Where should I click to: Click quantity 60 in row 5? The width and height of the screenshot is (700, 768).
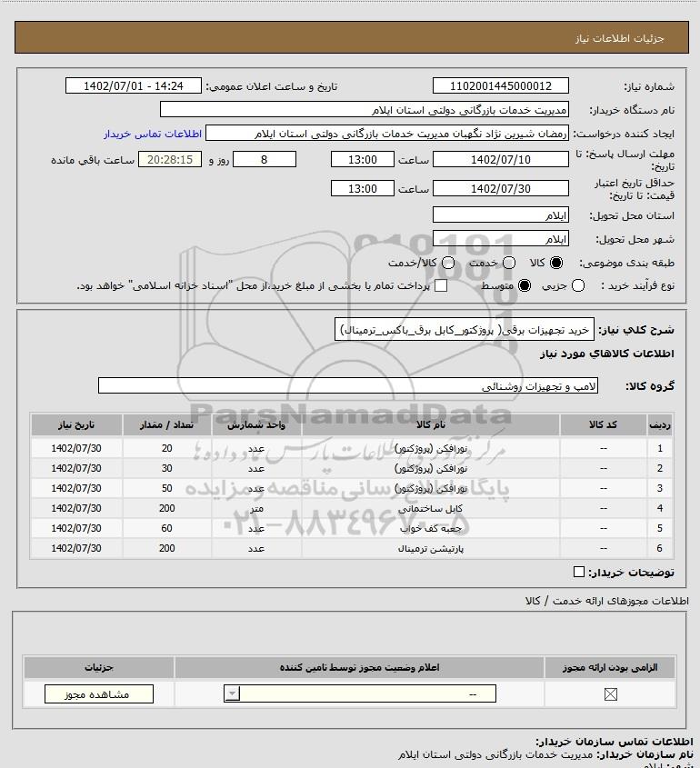(x=166, y=528)
